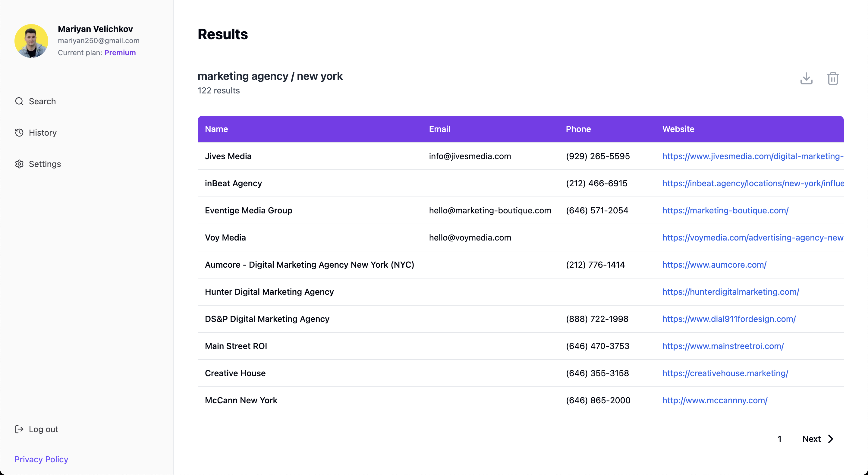Select the Creative House name cell
This screenshot has width=868, height=475.
coord(235,373)
